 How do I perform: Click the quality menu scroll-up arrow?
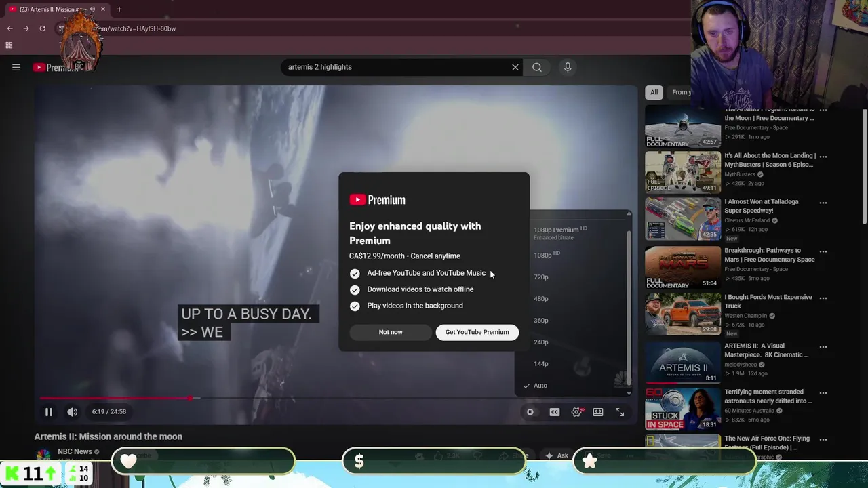coord(629,214)
